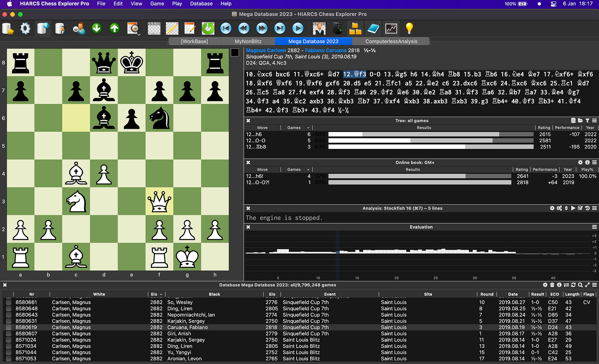Toggle checkbox for Aronian, Levon game row
This screenshot has width=599, height=364.
(x=9, y=359)
